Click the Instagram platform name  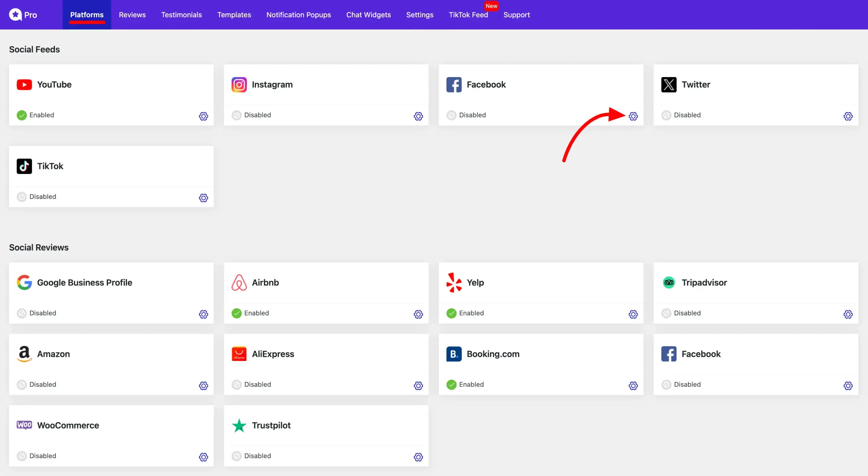click(272, 84)
